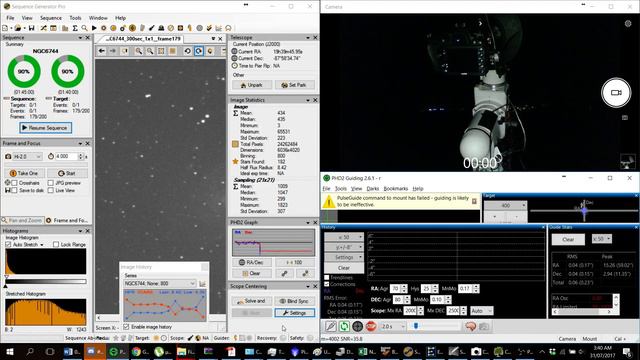This screenshot has height=360, width=640.
Task: Click Blind Sync button
Action: pyautogui.click(x=295, y=301)
